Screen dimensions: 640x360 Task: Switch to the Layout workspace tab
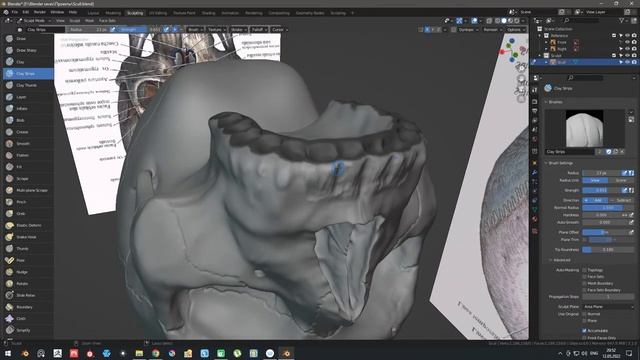(93, 13)
